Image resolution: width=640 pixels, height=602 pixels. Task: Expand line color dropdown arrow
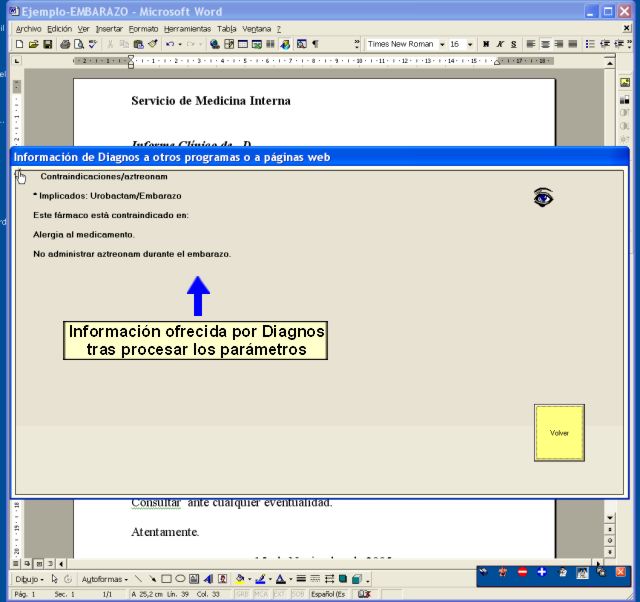point(270,579)
